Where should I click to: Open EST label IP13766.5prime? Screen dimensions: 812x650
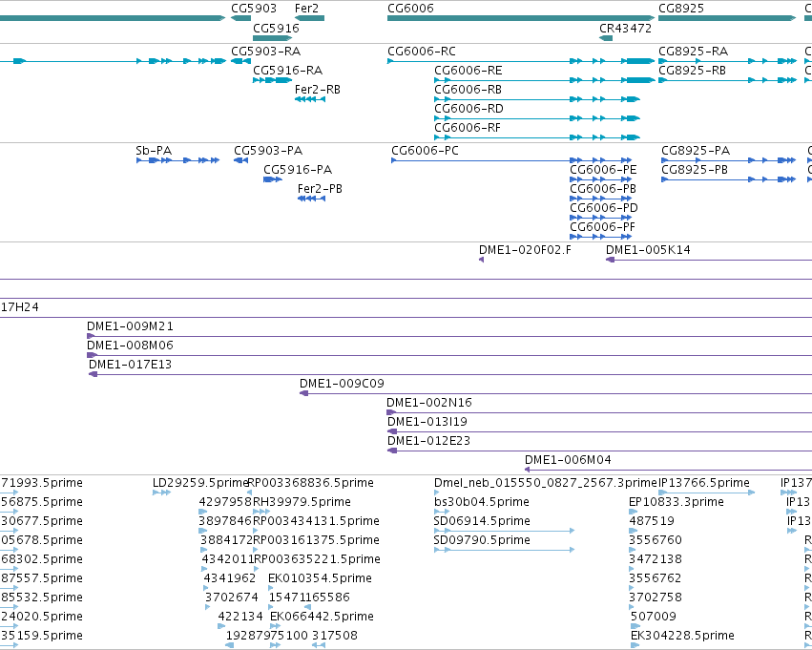point(704,483)
